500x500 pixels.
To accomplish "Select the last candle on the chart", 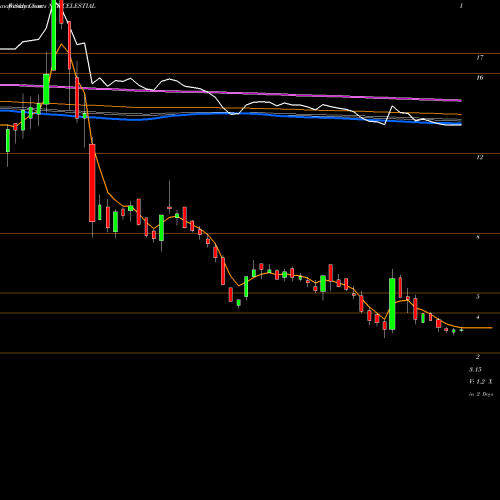I will 461,330.
